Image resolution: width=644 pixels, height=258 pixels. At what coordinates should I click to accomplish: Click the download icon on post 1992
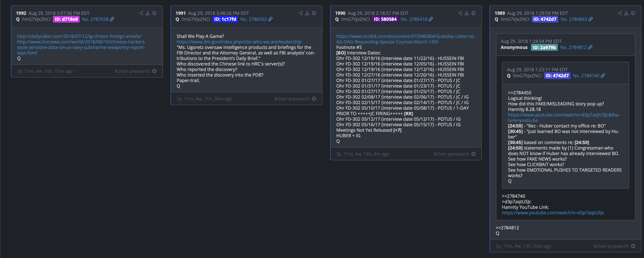[148, 13]
